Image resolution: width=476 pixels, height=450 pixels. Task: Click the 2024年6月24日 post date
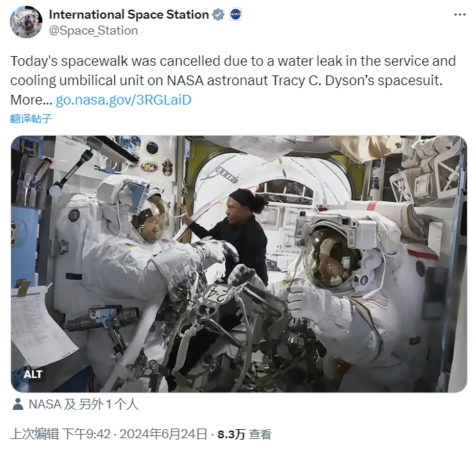click(163, 435)
